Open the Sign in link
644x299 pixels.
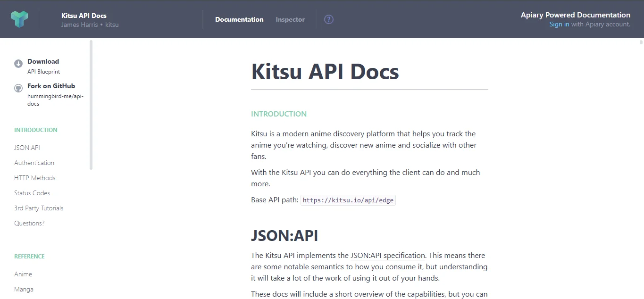[559, 24]
